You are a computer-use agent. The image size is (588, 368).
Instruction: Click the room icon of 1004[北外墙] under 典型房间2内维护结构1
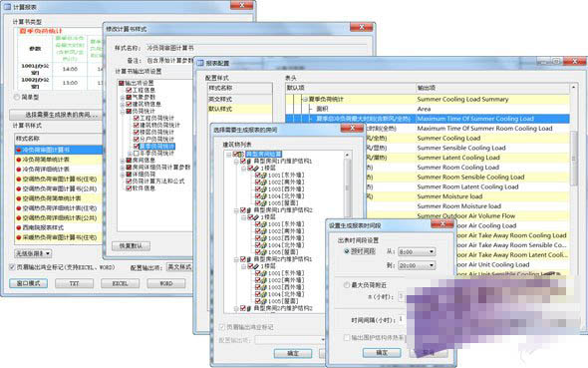[264, 294]
